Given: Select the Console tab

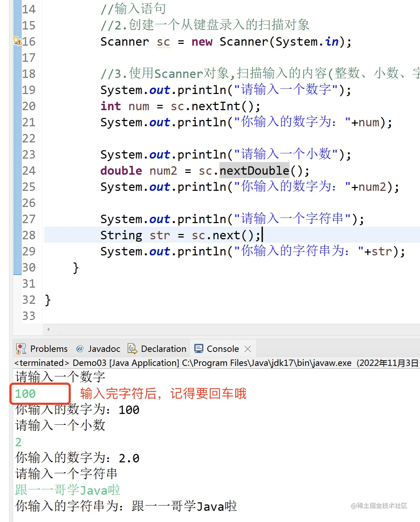Looking at the screenshot, I should tap(222, 349).
